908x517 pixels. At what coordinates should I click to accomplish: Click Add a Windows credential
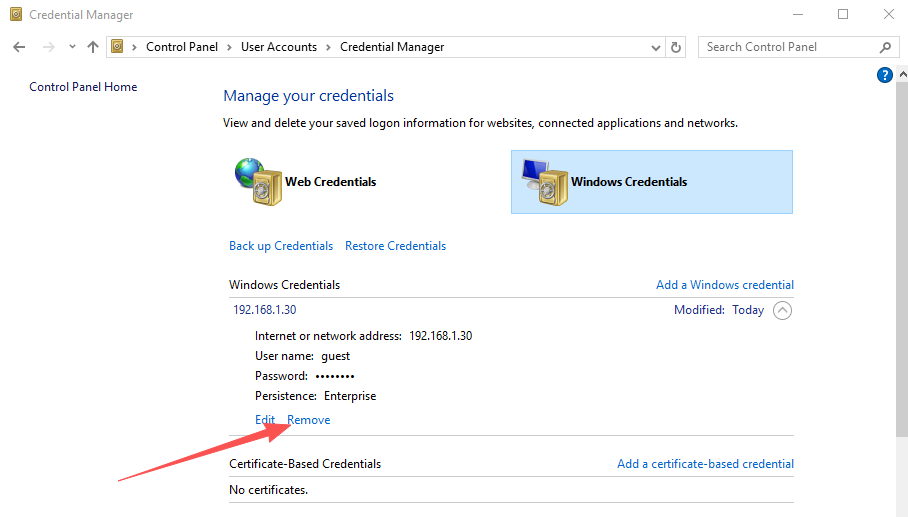coord(724,285)
